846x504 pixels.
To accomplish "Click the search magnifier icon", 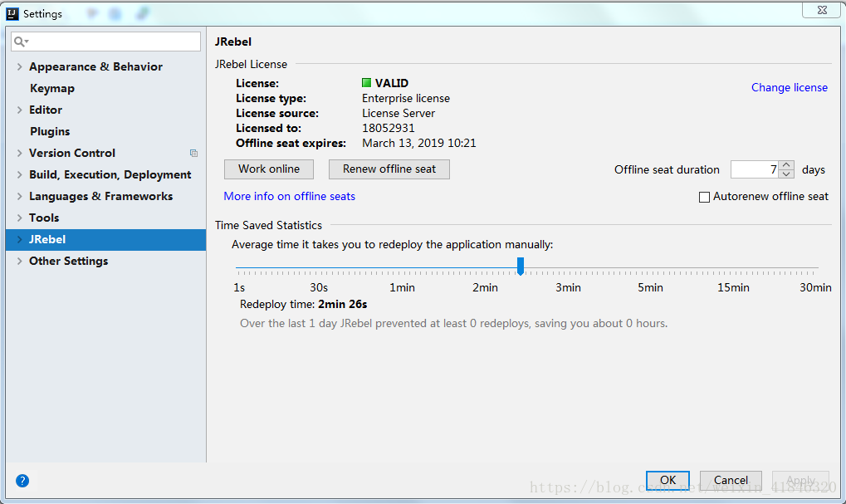I will point(20,42).
